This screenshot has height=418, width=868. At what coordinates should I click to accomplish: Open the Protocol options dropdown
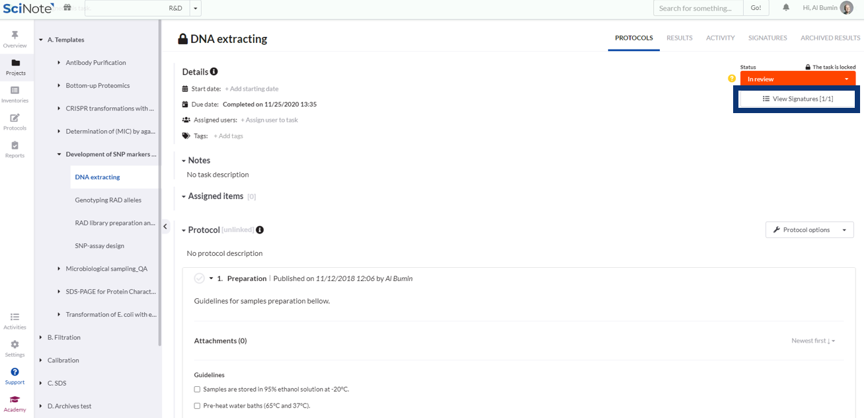pyautogui.click(x=809, y=230)
